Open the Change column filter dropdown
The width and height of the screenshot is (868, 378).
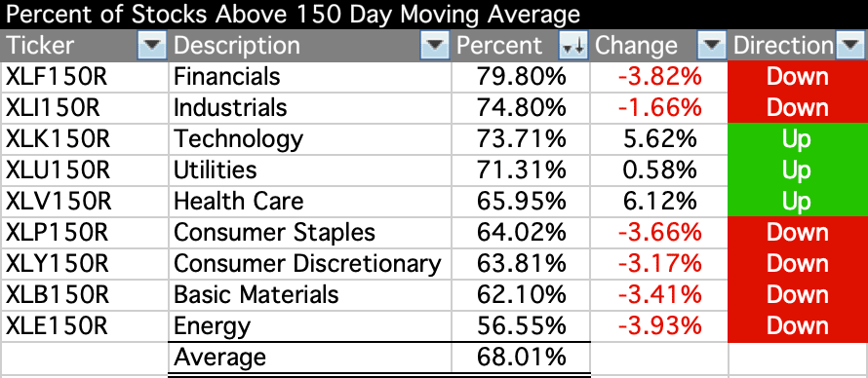click(x=711, y=46)
